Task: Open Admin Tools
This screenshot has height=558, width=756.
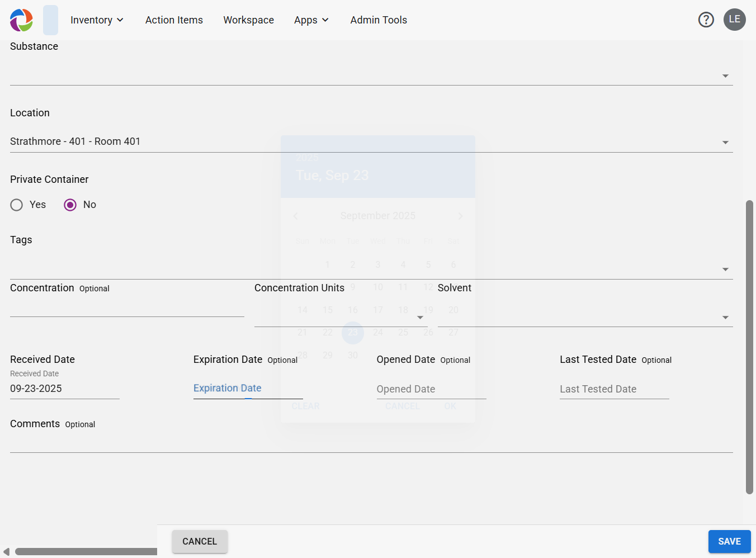Action: 379,20
